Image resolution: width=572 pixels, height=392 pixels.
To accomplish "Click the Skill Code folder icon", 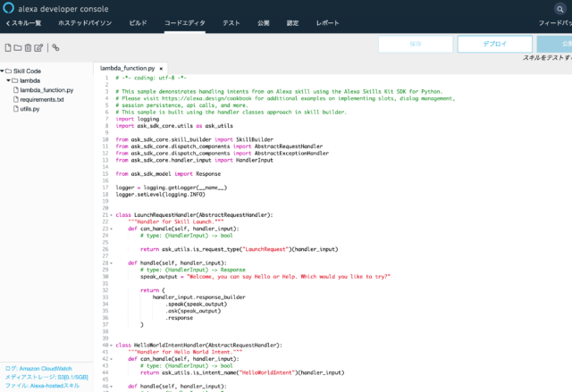I will click(8, 71).
